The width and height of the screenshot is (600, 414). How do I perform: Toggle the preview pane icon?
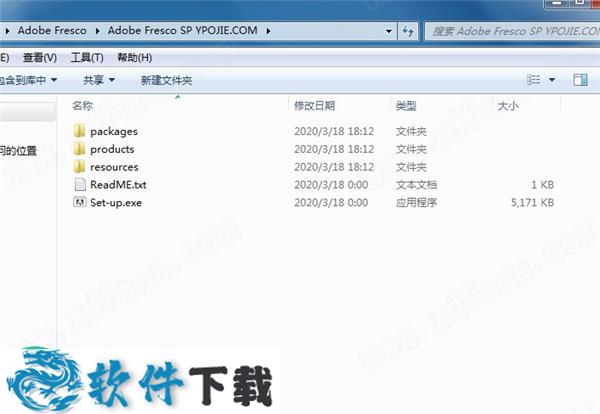coord(580,79)
